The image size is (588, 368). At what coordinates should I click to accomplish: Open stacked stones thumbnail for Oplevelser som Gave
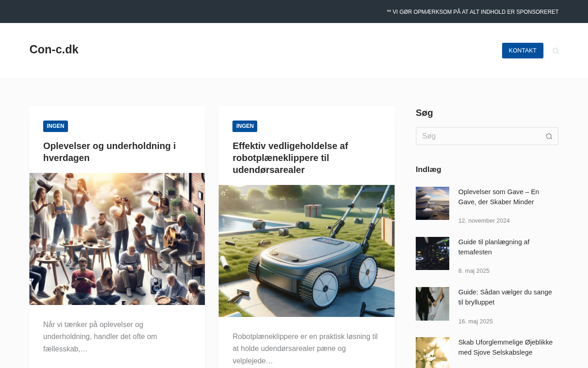432,203
